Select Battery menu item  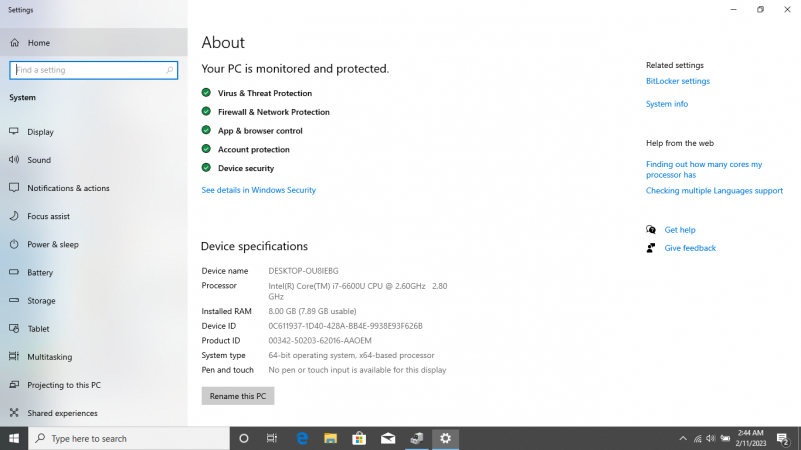point(93,272)
